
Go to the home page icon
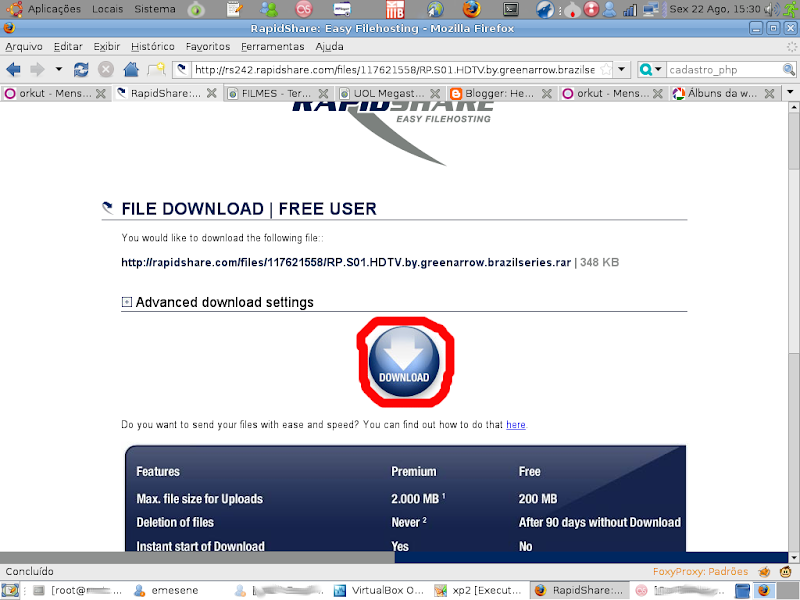pos(131,69)
